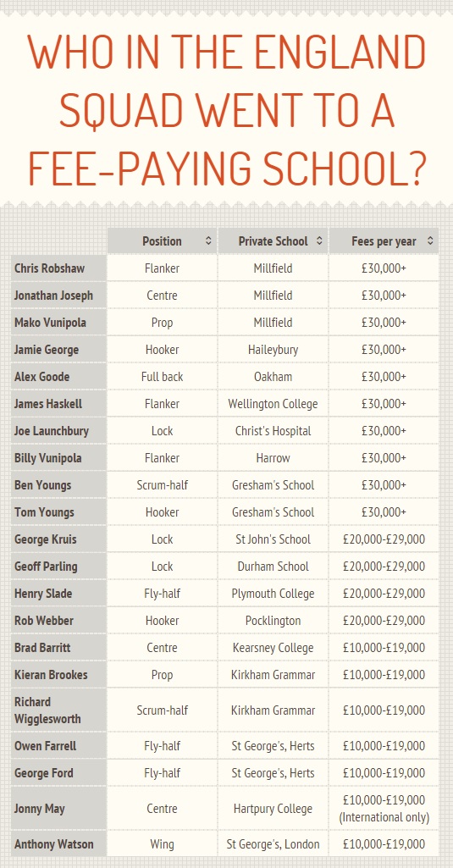The height and width of the screenshot is (868, 453).
Task: Click the Wellington College cell
Action: coord(273,404)
